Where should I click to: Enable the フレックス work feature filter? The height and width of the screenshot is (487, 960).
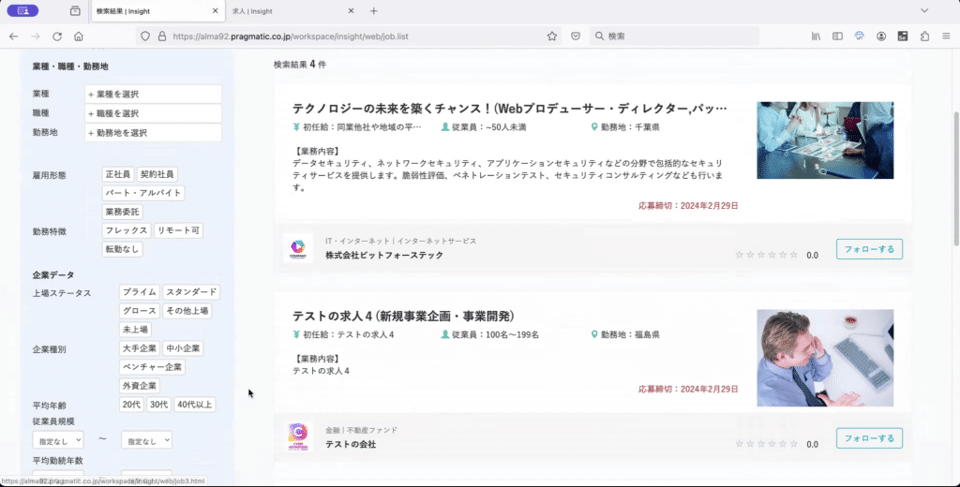pyautogui.click(x=126, y=230)
